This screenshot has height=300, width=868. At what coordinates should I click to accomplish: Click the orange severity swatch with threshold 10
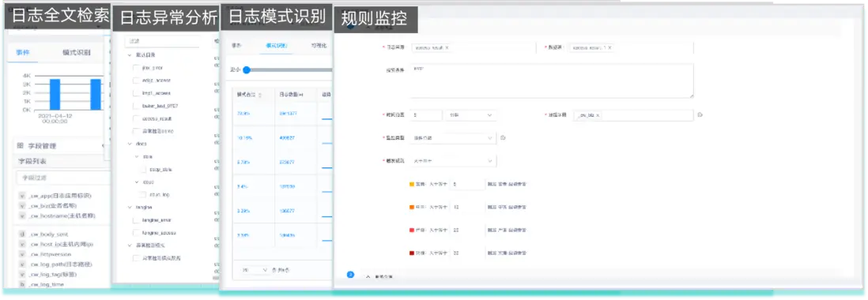pos(411,207)
